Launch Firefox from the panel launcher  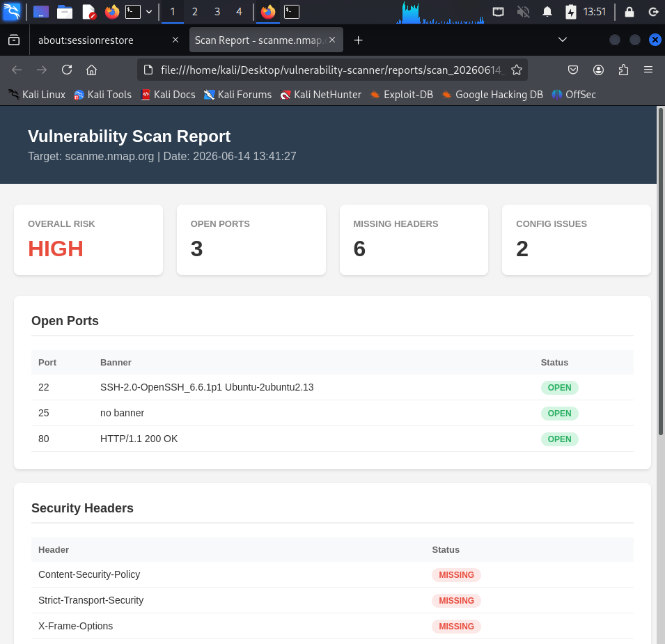pos(112,11)
